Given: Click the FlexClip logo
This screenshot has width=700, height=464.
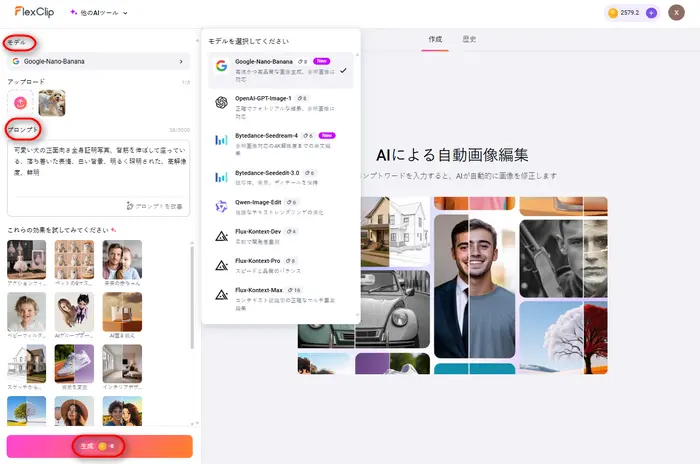Looking at the screenshot, I should pos(34,12).
